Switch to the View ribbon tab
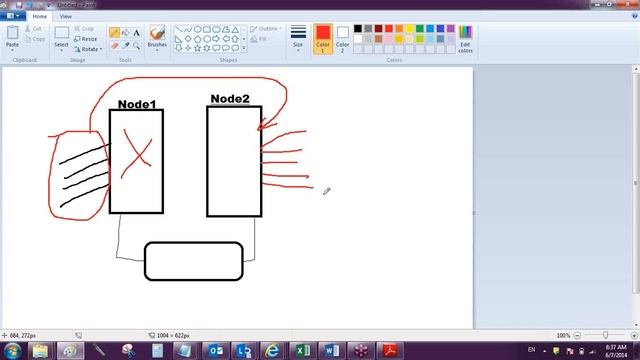640x360 pixels. tap(65, 16)
